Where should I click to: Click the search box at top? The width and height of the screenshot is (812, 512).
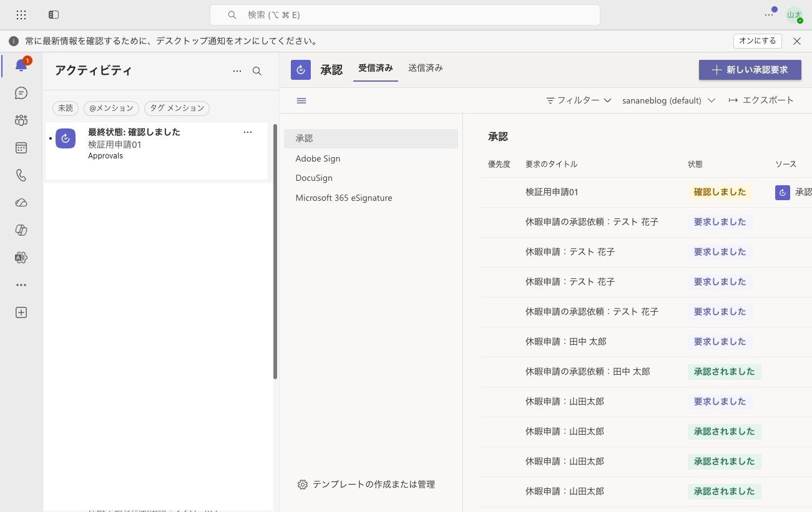[405, 14]
